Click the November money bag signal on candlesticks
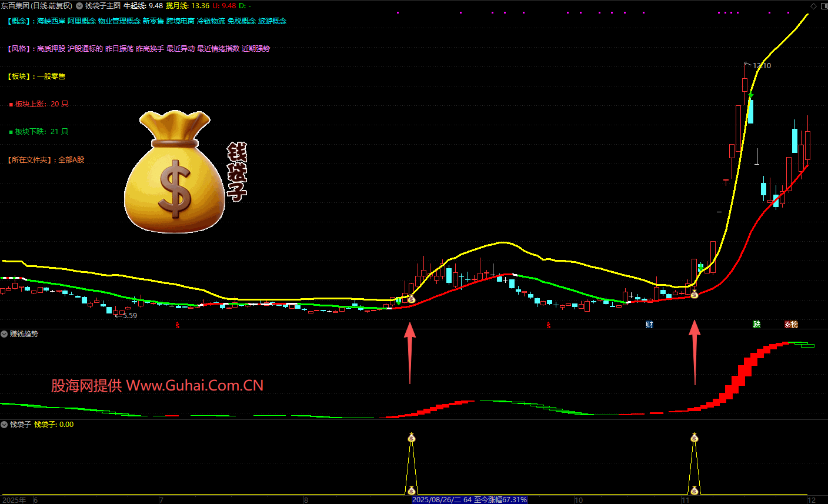828x504 pixels. pos(695,294)
